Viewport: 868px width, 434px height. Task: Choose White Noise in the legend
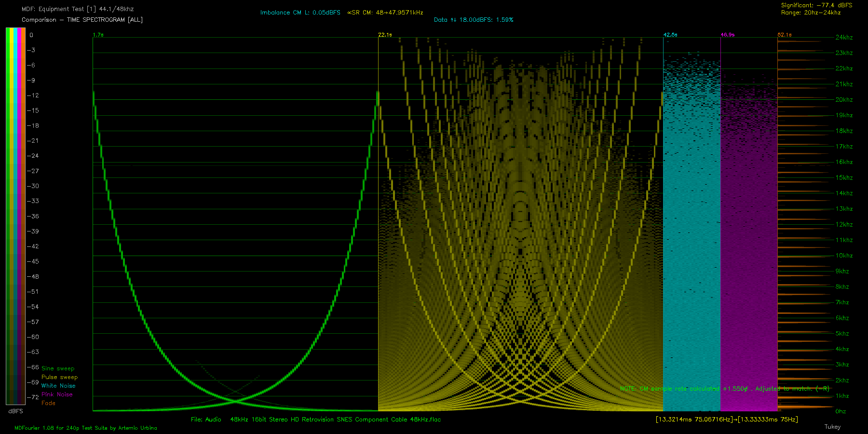point(58,386)
